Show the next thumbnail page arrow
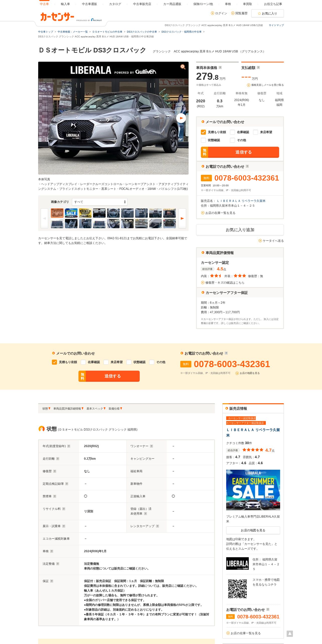Viewport: 322px width, 644px height. point(182,218)
